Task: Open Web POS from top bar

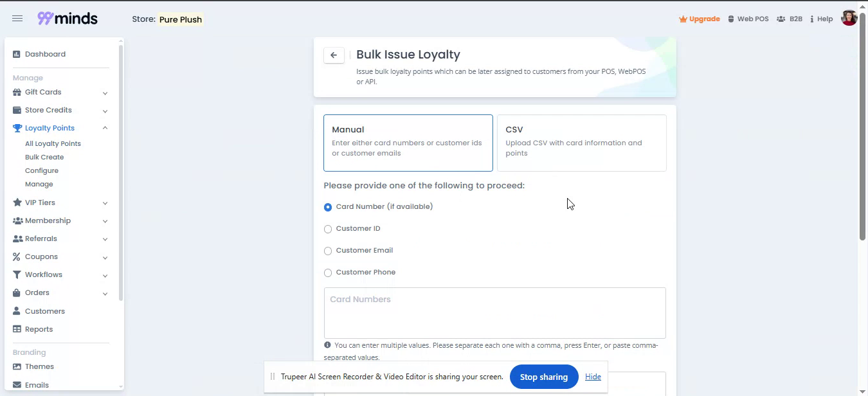Action: [748, 19]
